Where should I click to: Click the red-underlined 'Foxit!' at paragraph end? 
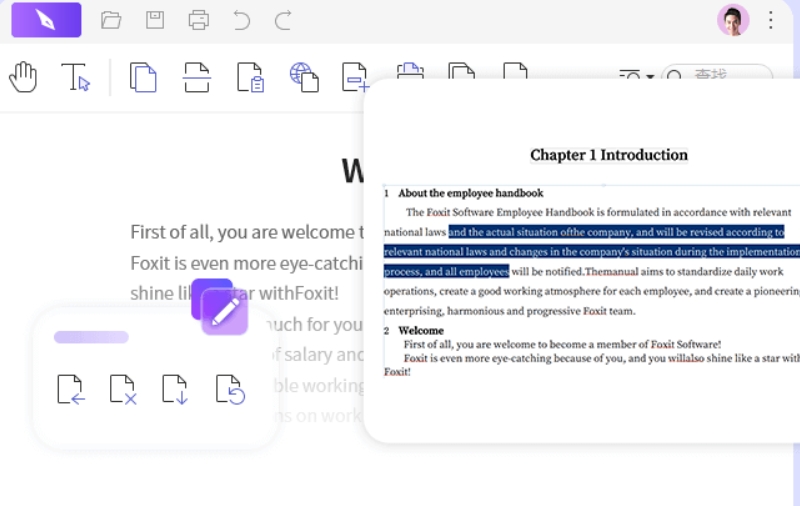(397, 372)
